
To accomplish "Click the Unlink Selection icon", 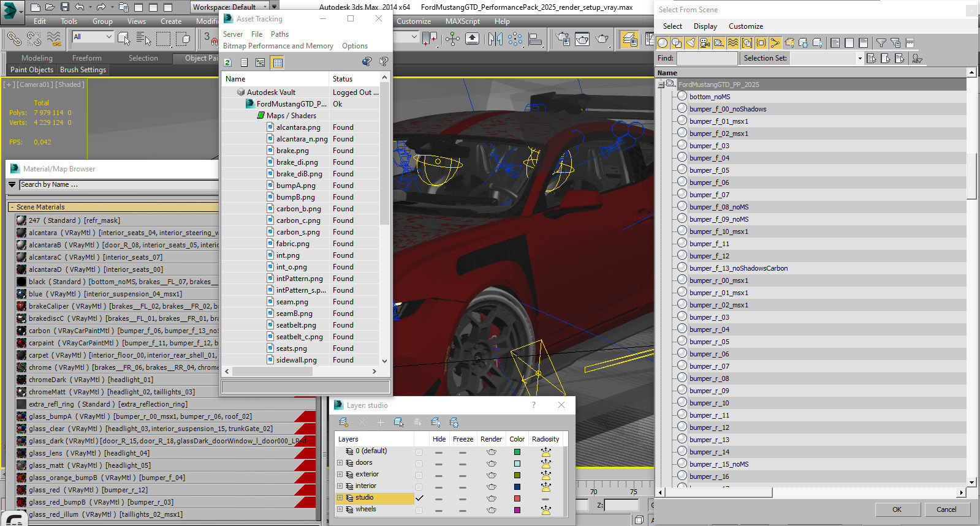I will click(x=34, y=39).
